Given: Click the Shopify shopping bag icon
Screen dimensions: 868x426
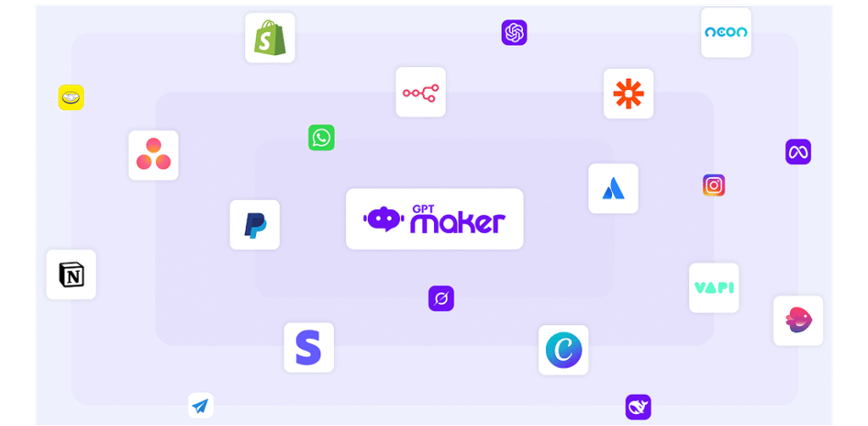Looking at the screenshot, I should (270, 37).
